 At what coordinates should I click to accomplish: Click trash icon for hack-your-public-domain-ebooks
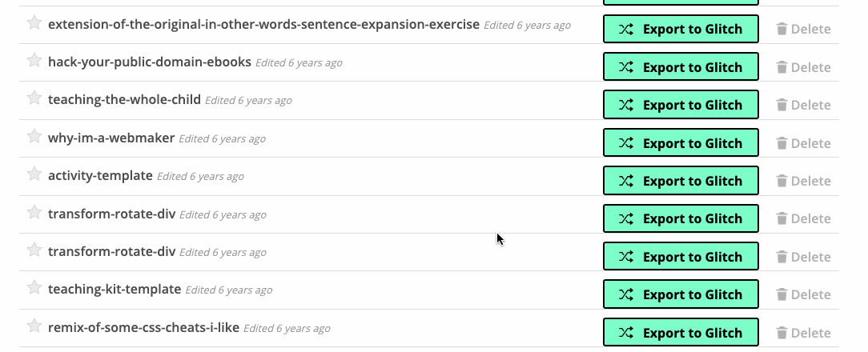[x=782, y=67]
